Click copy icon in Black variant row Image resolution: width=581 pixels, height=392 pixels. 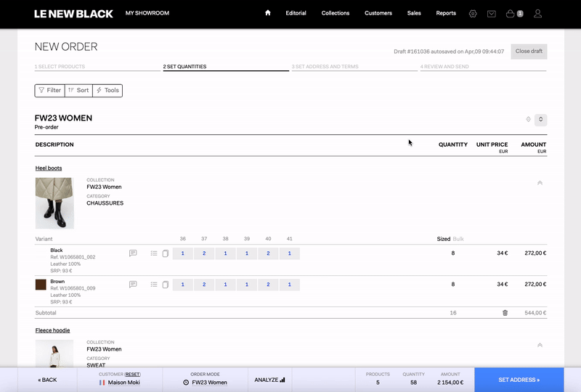[x=166, y=253]
